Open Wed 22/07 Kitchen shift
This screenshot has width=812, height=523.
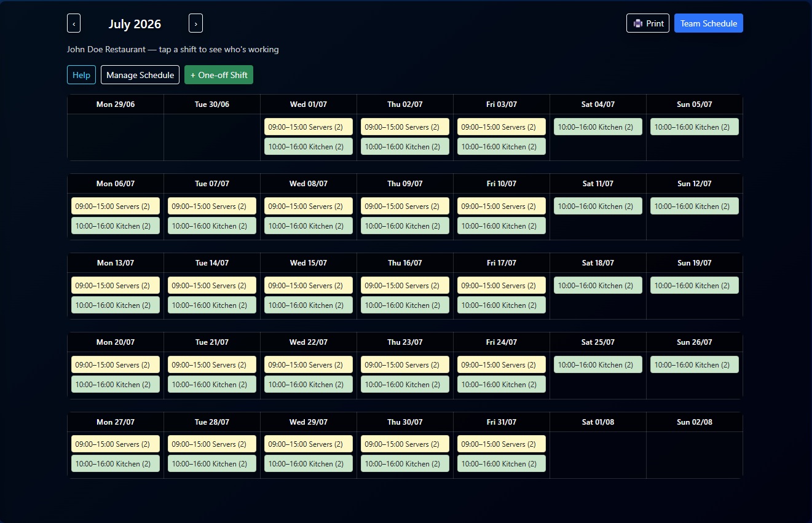pos(309,384)
